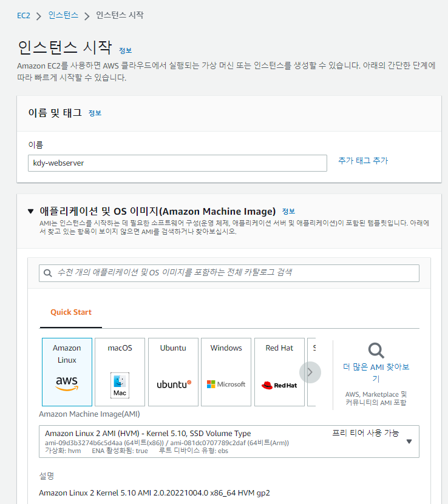The height and width of the screenshot is (504, 448).
Task: Click the first breadcrumb chevron after EC2
Action: (39, 16)
